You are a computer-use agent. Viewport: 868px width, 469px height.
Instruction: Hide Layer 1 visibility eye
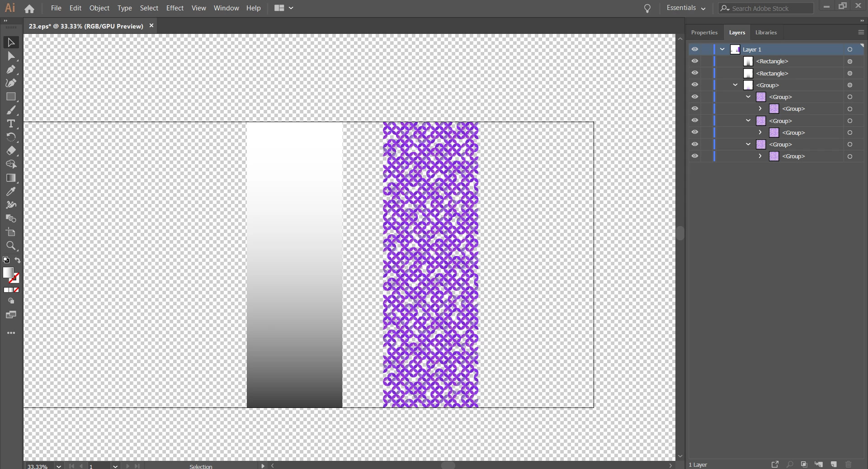695,49
